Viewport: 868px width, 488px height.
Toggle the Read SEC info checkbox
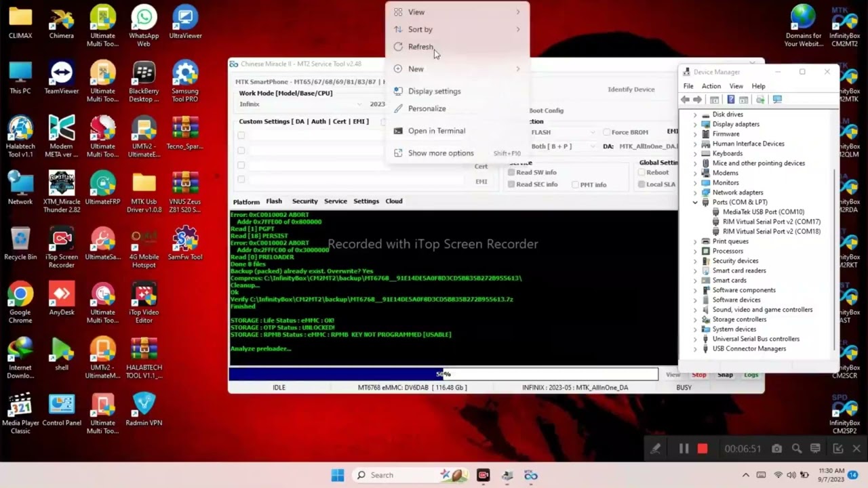511,184
